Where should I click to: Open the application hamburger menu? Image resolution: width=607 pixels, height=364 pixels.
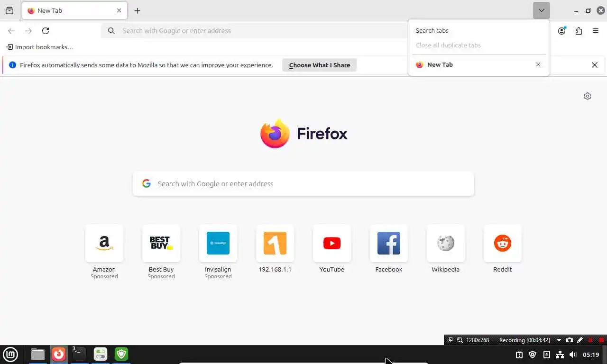tap(596, 31)
